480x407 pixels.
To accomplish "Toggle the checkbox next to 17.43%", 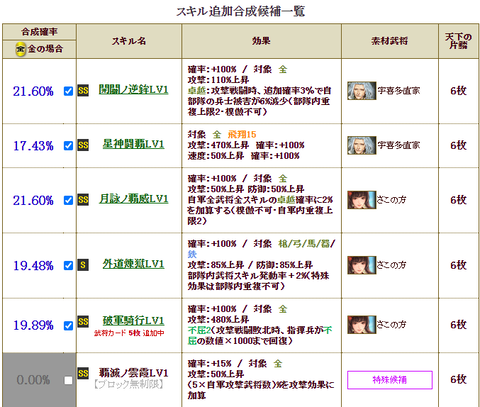I will [68, 146].
